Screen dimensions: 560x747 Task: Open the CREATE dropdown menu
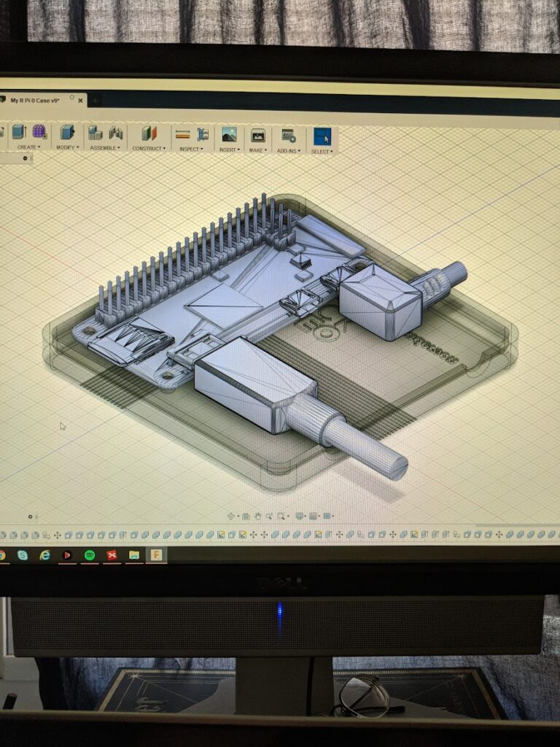pyautogui.click(x=28, y=147)
